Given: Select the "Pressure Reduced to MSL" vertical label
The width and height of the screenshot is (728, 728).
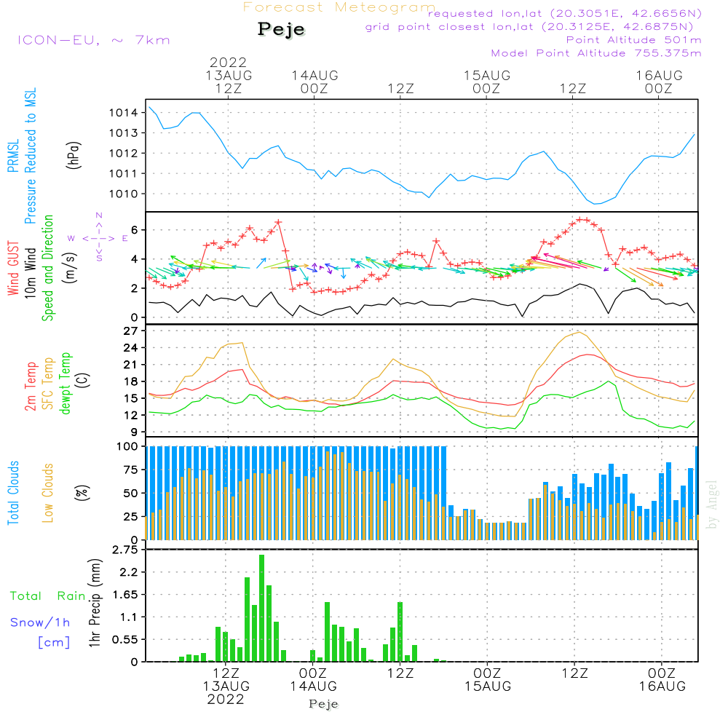Looking at the screenshot, I should click(30, 156).
